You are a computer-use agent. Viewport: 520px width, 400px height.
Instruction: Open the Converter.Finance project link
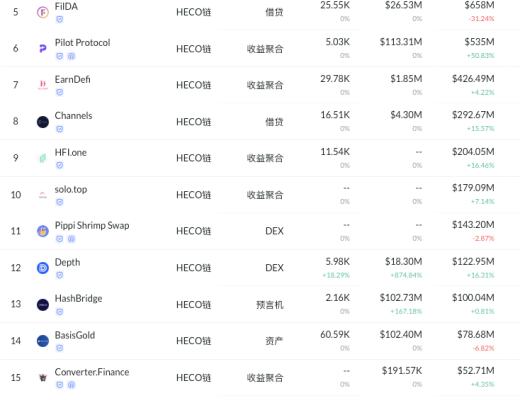[92, 372]
